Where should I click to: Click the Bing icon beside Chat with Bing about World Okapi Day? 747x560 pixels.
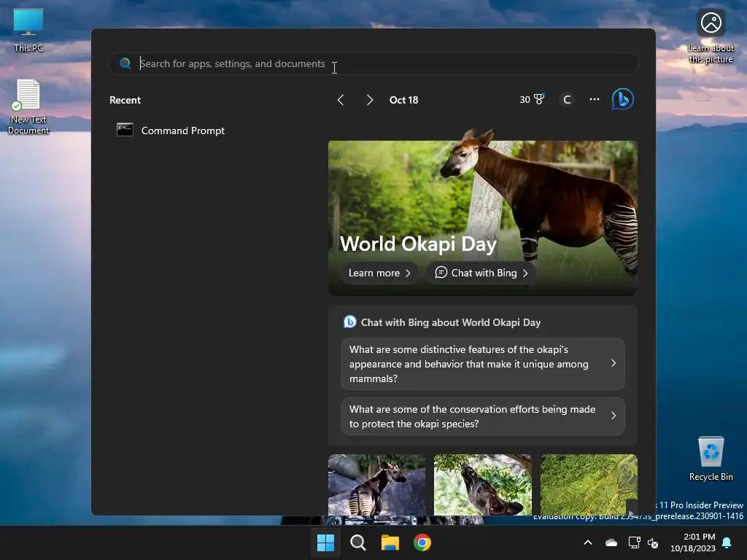(x=349, y=322)
